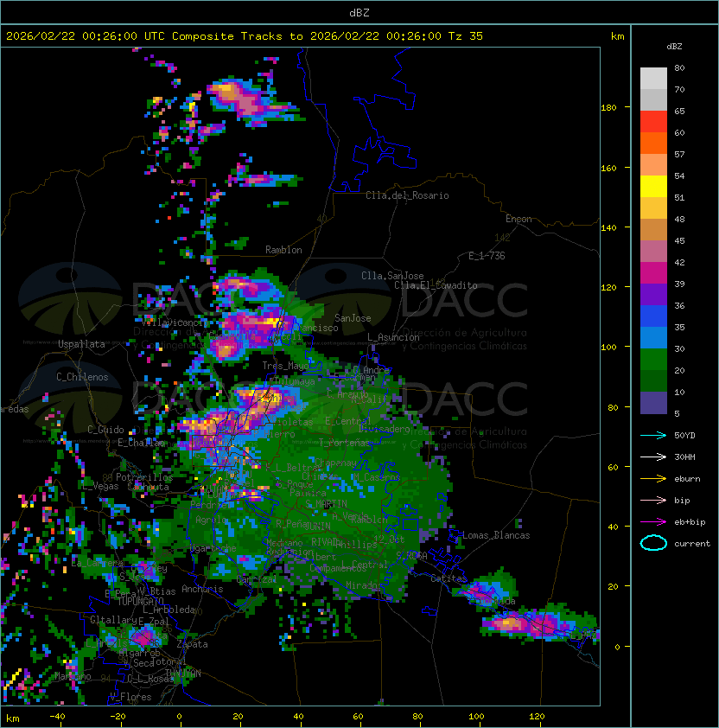Click the 100 km mark on right axis
The height and width of the screenshot is (728, 719).
click(x=608, y=348)
